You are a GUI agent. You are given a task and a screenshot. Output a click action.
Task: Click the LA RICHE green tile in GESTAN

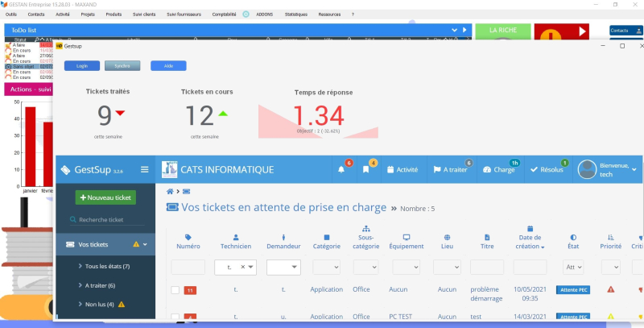click(503, 31)
